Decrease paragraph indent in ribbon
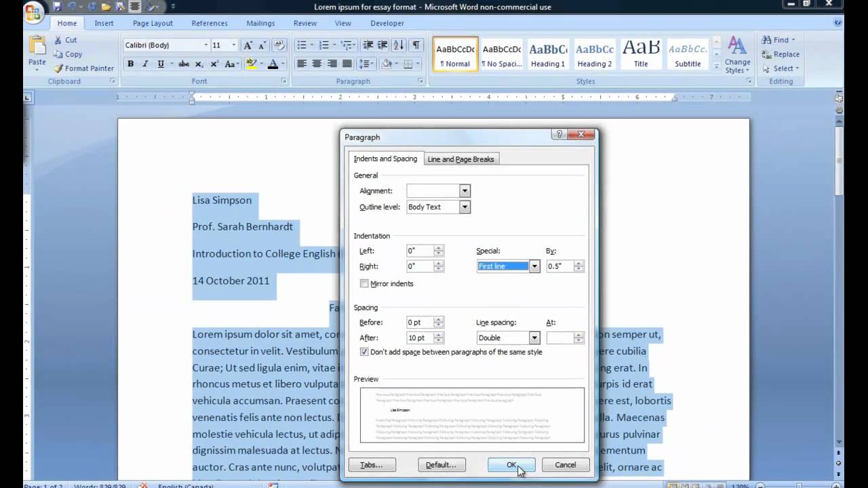The height and width of the screenshot is (488, 868). [x=368, y=45]
